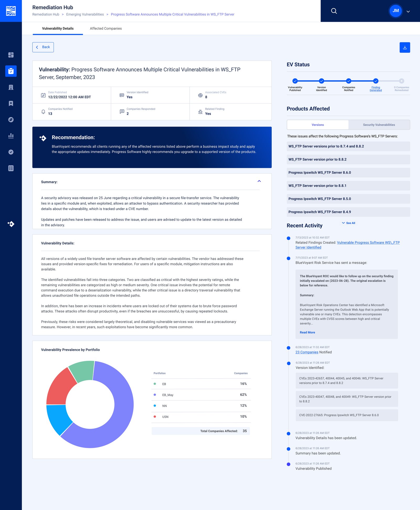Click the Vulnerability Published activity timeline dot
This screenshot has height=510, width=420.
(x=288, y=464)
